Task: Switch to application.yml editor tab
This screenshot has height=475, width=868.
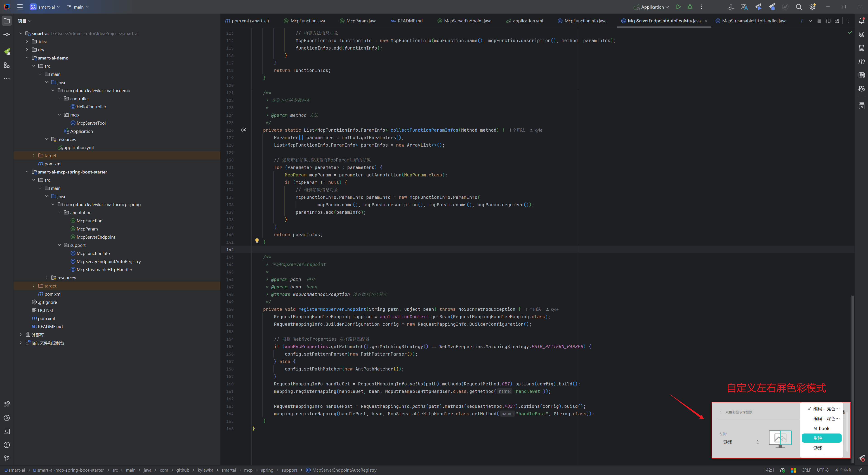Action: (x=528, y=21)
